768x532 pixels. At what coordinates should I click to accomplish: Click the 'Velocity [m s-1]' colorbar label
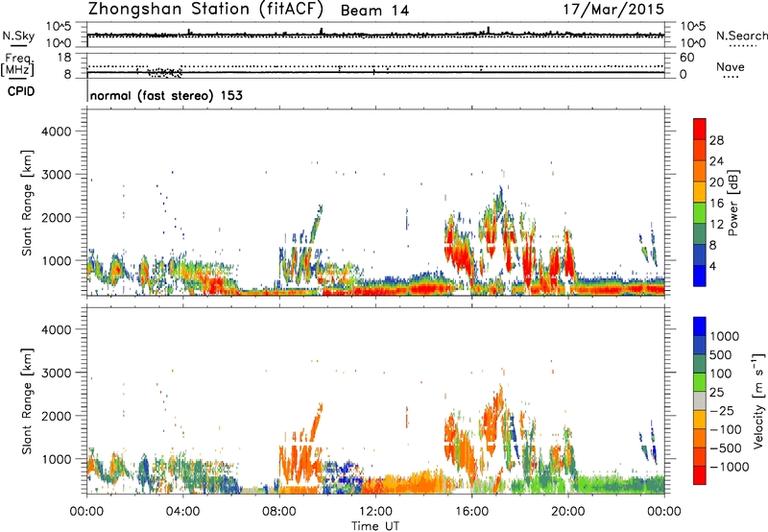coord(758,400)
